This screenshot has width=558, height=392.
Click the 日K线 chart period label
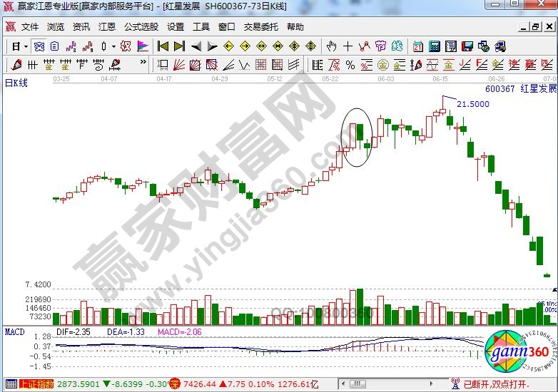coord(16,83)
